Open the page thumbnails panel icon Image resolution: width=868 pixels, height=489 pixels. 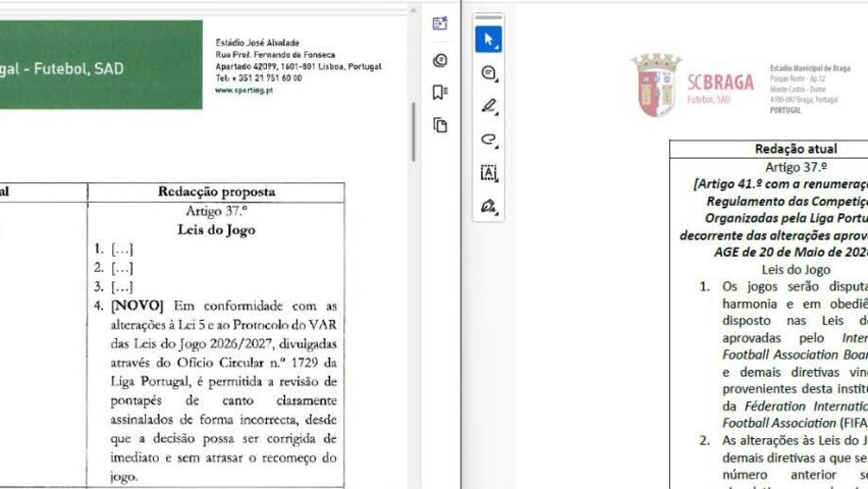click(x=440, y=126)
